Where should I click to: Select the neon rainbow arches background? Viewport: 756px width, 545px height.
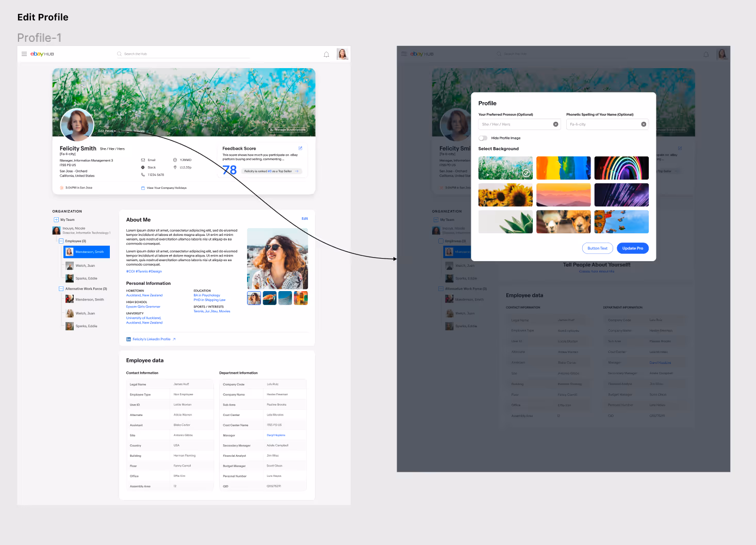click(621, 168)
